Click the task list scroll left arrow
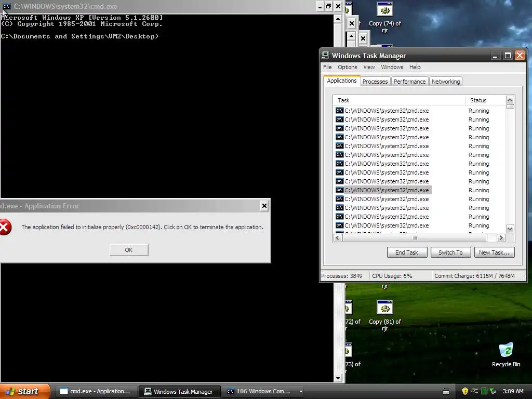 pos(338,238)
